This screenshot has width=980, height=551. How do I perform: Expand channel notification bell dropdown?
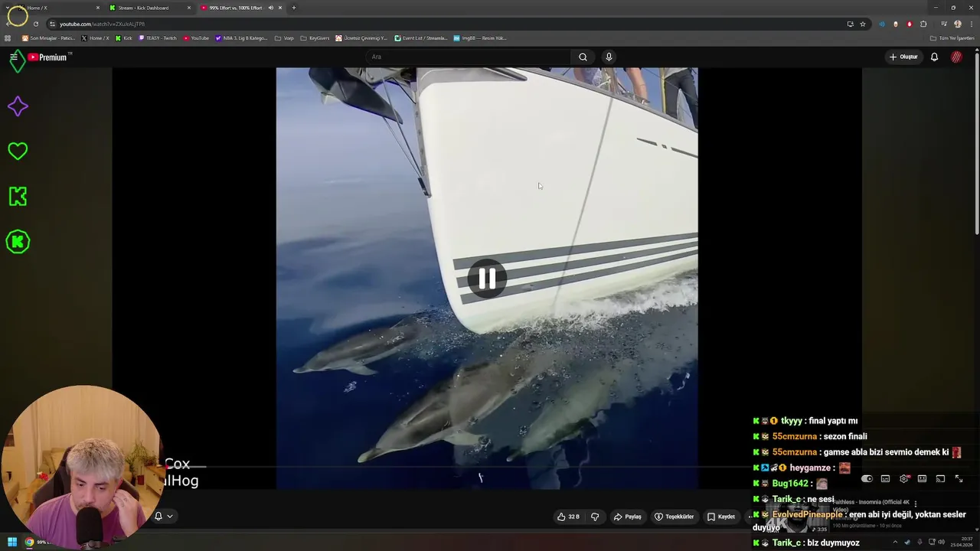[163, 516]
